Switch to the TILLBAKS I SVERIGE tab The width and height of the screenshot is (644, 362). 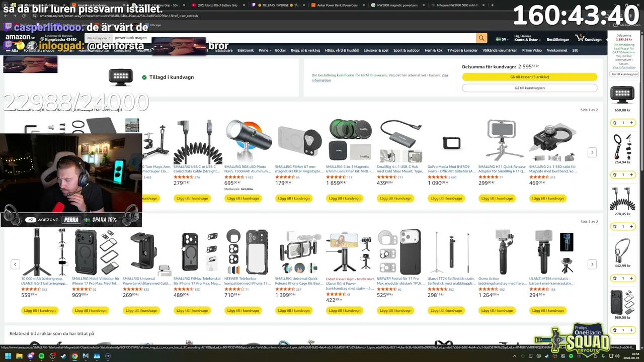278,5
